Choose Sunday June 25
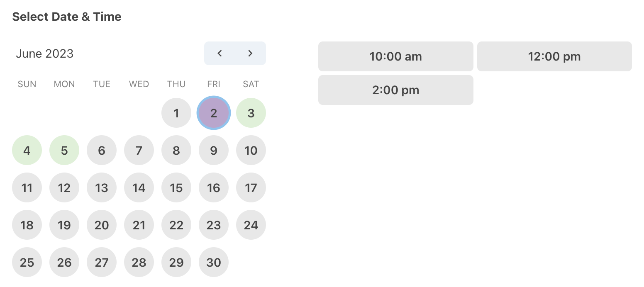Image resolution: width=644 pixels, height=287 pixels. [x=27, y=262]
